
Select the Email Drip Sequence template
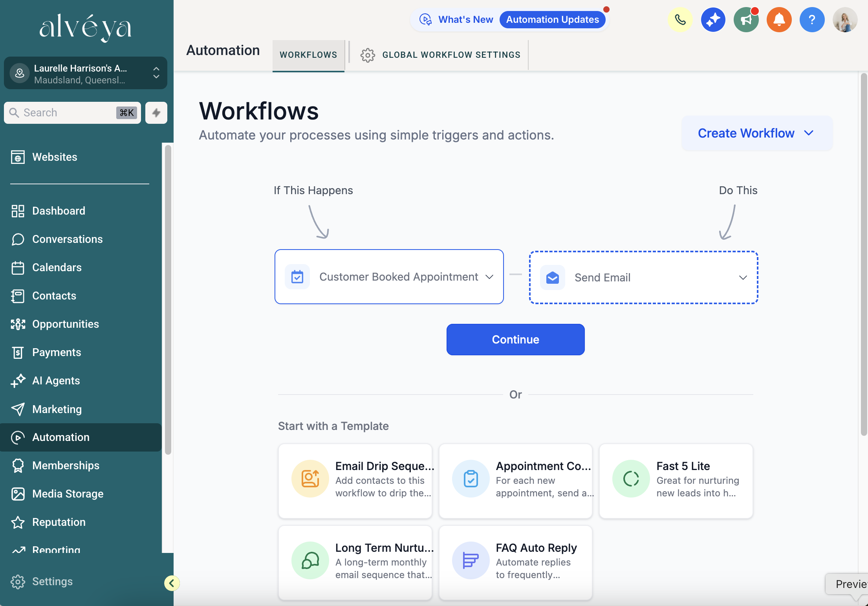coord(355,481)
